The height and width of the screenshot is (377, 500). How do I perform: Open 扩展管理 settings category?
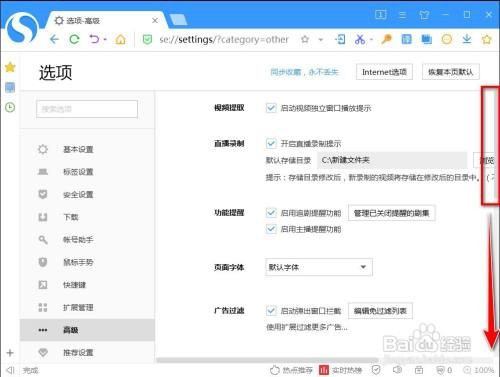(x=87, y=307)
